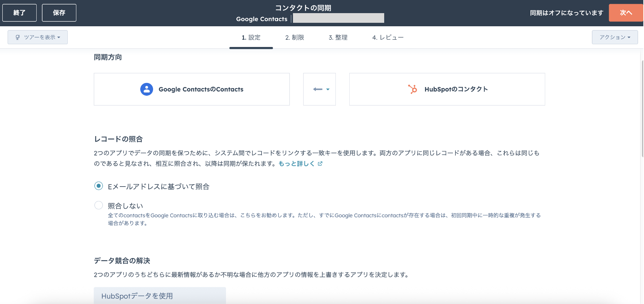644x304 pixels.
Task: Click the HubSpot sprocket logo icon
Action: 413,89
